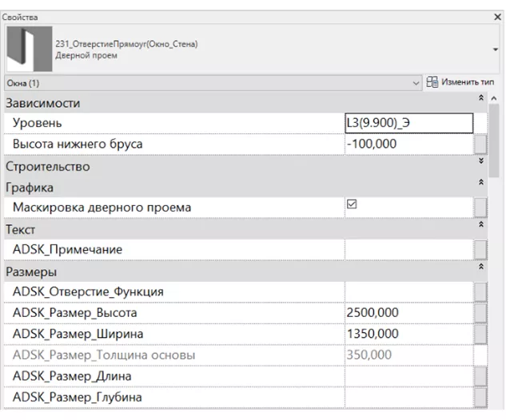
Task: Collapse the Текст section header
Action: 480,229
